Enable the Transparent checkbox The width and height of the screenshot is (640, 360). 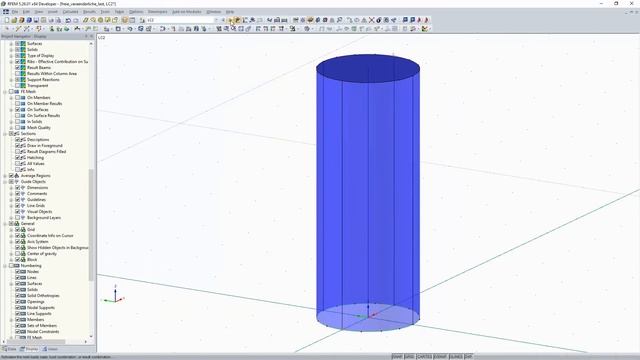coord(18,86)
